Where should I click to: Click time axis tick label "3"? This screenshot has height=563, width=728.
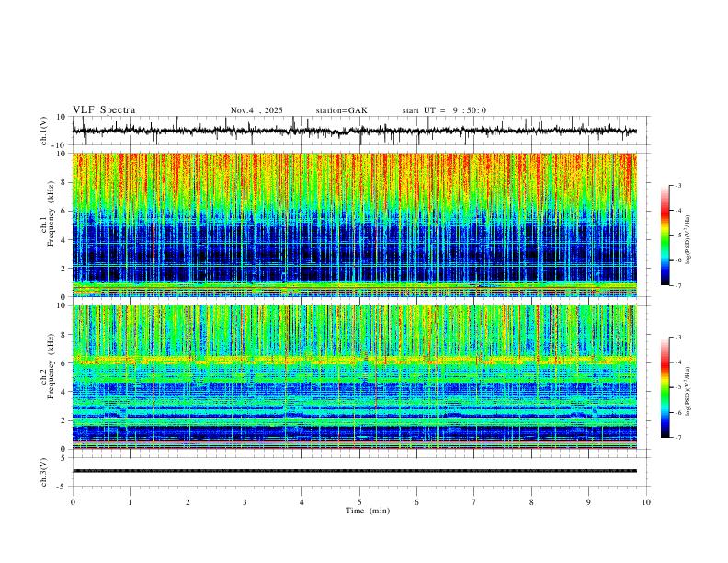coord(245,502)
